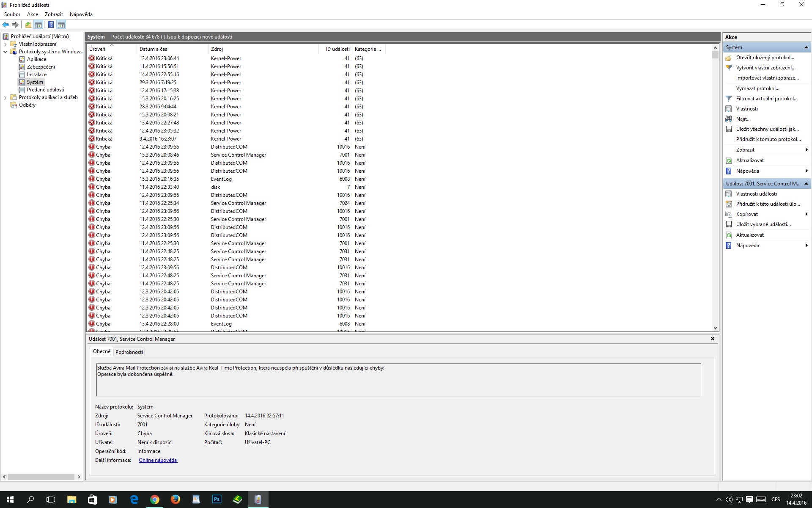Sort events by ID události column
Screen dimensions: 812x508
pos(337,49)
